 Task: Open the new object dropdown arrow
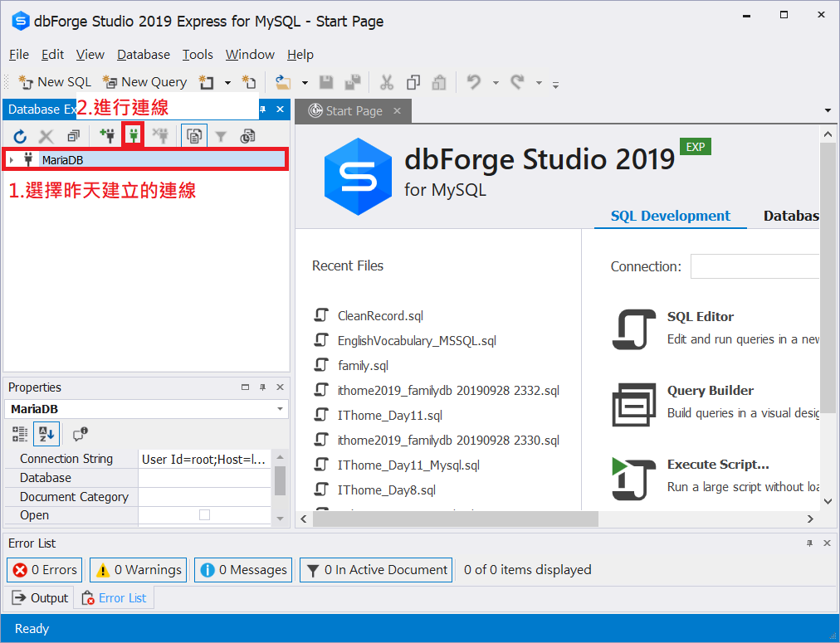227,83
